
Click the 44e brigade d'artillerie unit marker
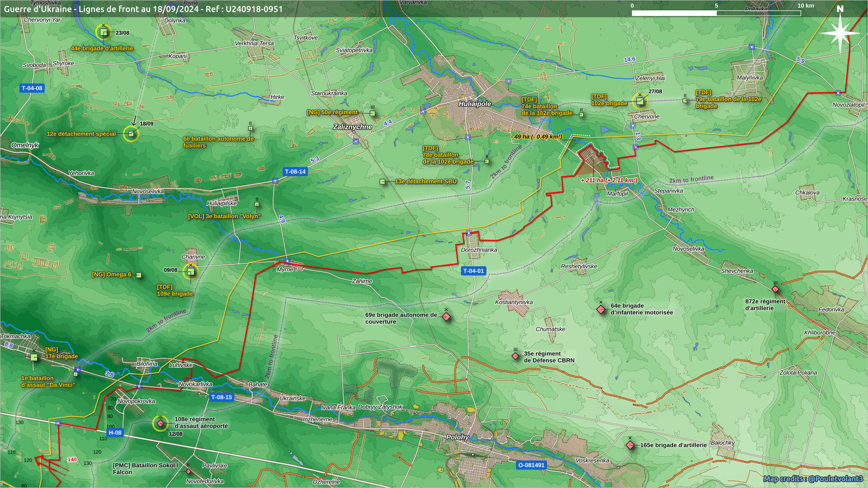tap(104, 32)
